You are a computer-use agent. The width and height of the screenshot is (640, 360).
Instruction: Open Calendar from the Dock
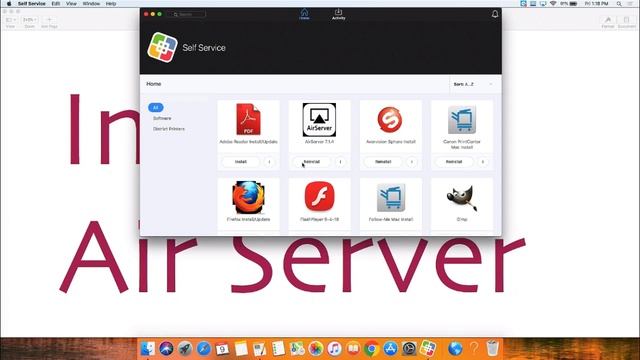coord(222,349)
